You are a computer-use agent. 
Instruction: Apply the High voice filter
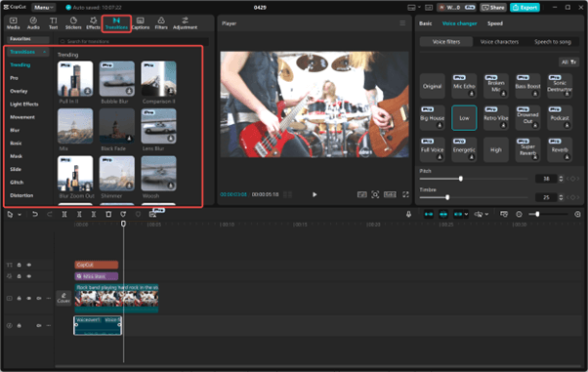click(x=496, y=149)
